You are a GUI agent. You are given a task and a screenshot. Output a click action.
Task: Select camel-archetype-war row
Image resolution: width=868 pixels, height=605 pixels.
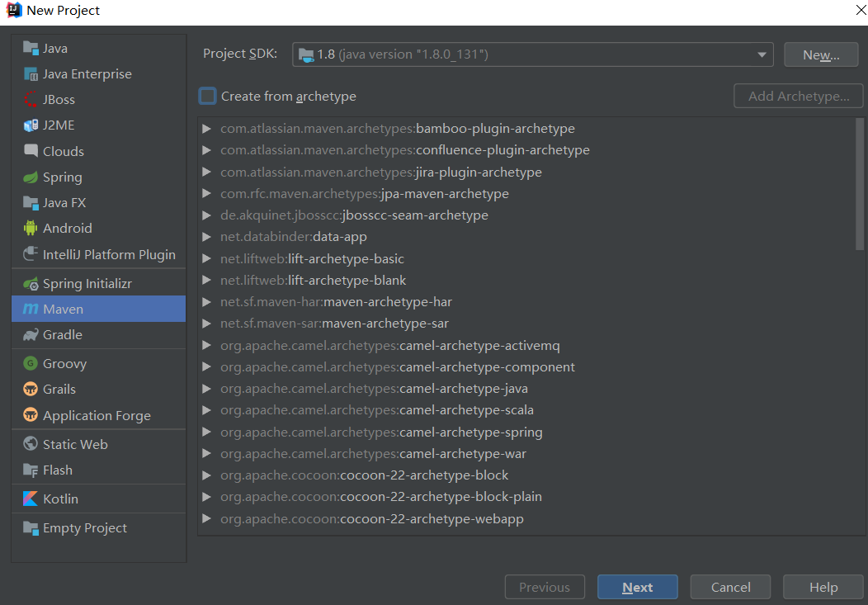click(x=526, y=453)
